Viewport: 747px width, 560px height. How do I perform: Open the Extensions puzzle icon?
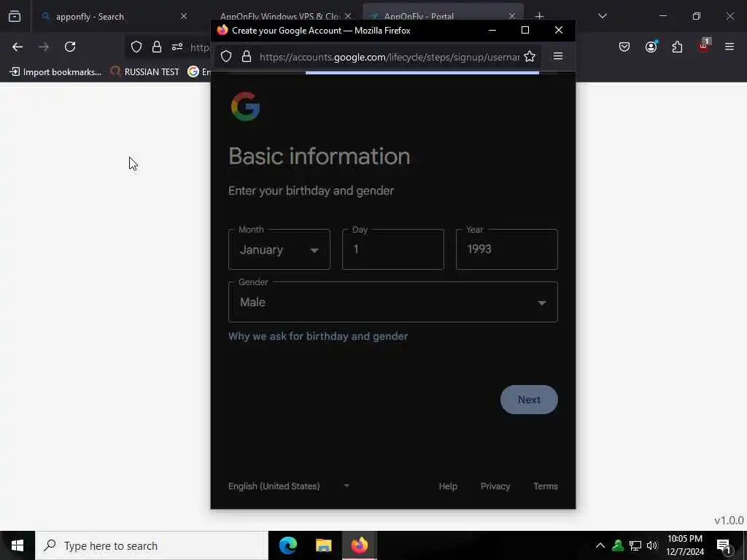(x=677, y=47)
